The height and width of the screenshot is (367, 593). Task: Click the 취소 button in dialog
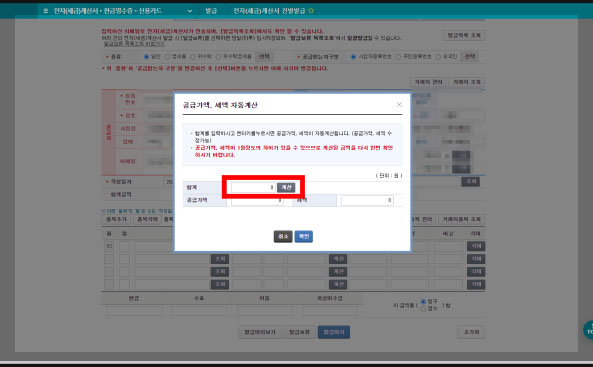coord(283,236)
